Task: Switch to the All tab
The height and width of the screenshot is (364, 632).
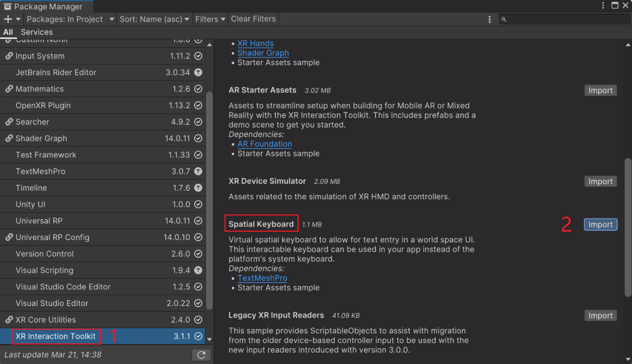Action: [8, 32]
